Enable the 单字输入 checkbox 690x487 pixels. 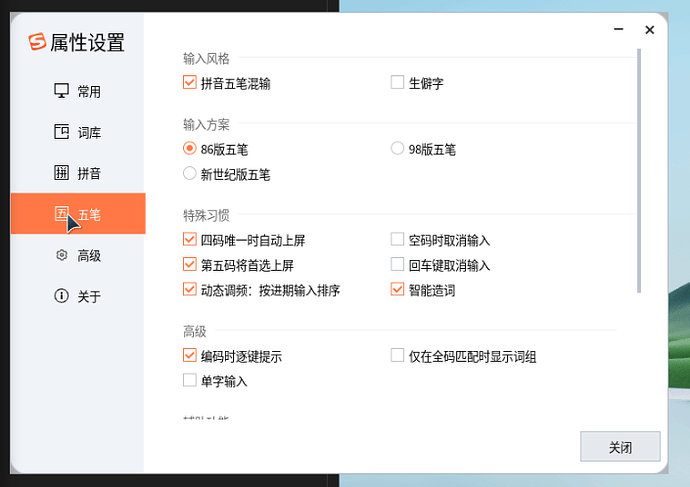190,381
